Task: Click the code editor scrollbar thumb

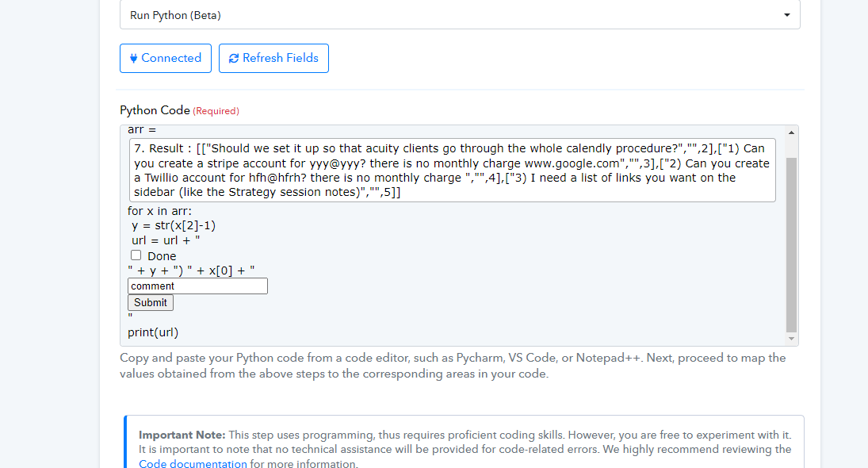Action: (x=791, y=245)
